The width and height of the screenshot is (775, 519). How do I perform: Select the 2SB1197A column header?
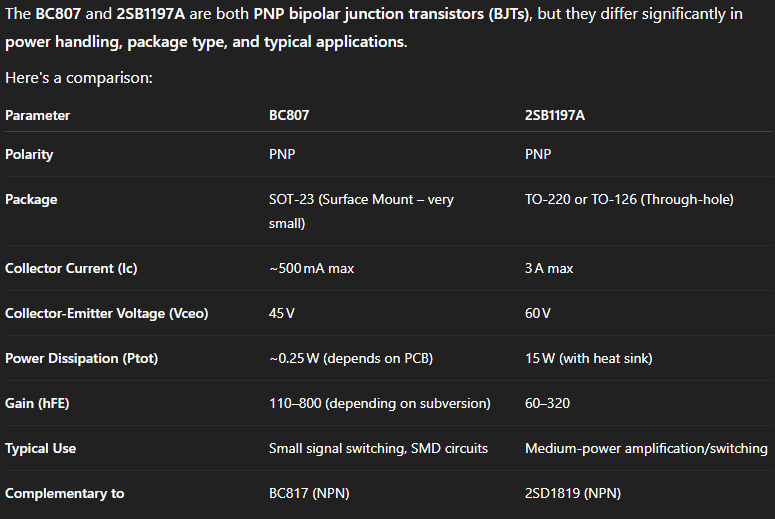(x=555, y=115)
